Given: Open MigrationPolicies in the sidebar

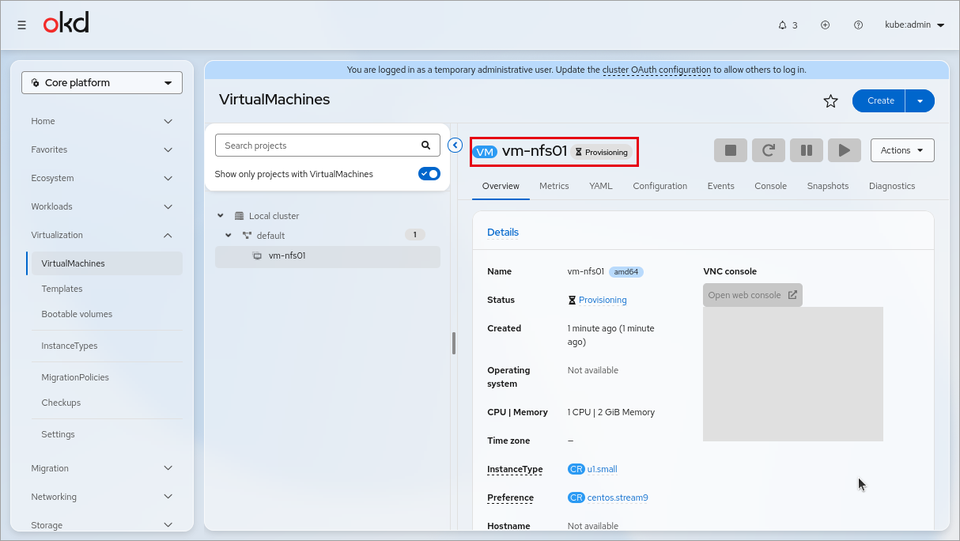Looking at the screenshot, I should point(75,378).
